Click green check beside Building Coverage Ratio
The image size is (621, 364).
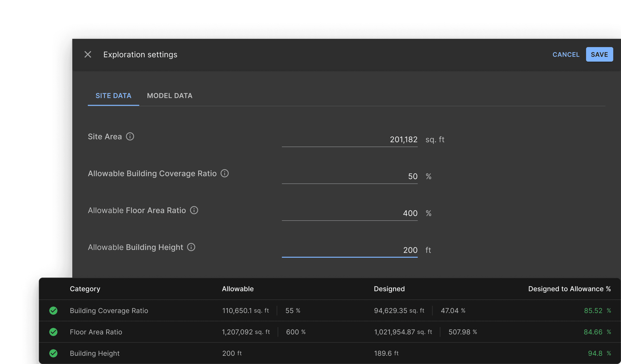point(54,310)
